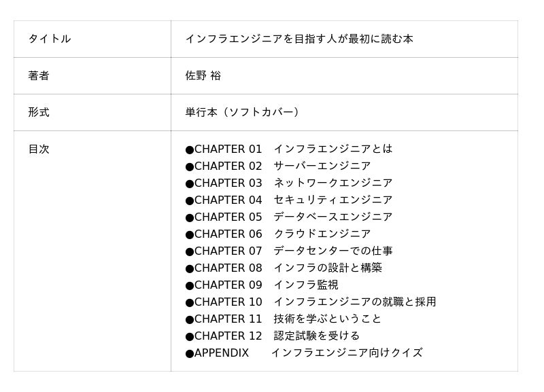
Task: Select APPENDIX インフラエンジニア向けクイズ entry
Action: 304,353
